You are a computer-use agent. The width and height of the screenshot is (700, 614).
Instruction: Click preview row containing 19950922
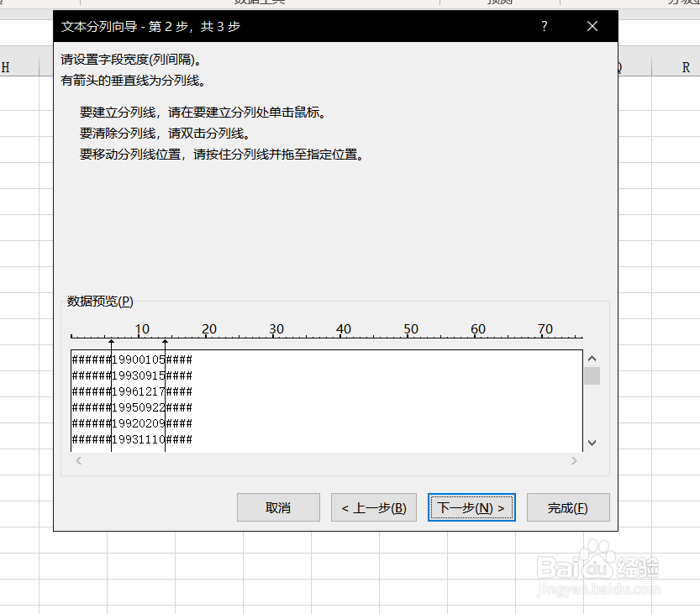(x=132, y=407)
